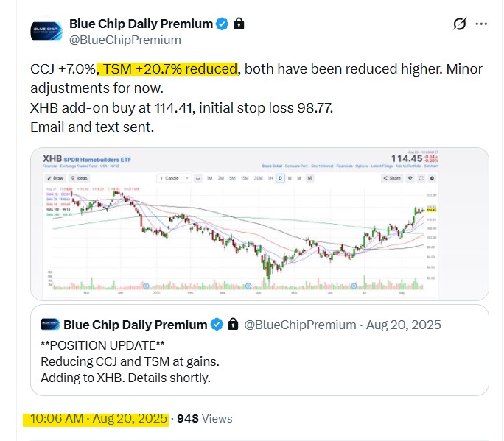Click the Ideas button on the chart
This screenshot has height=441, width=504.
[81, 178]
